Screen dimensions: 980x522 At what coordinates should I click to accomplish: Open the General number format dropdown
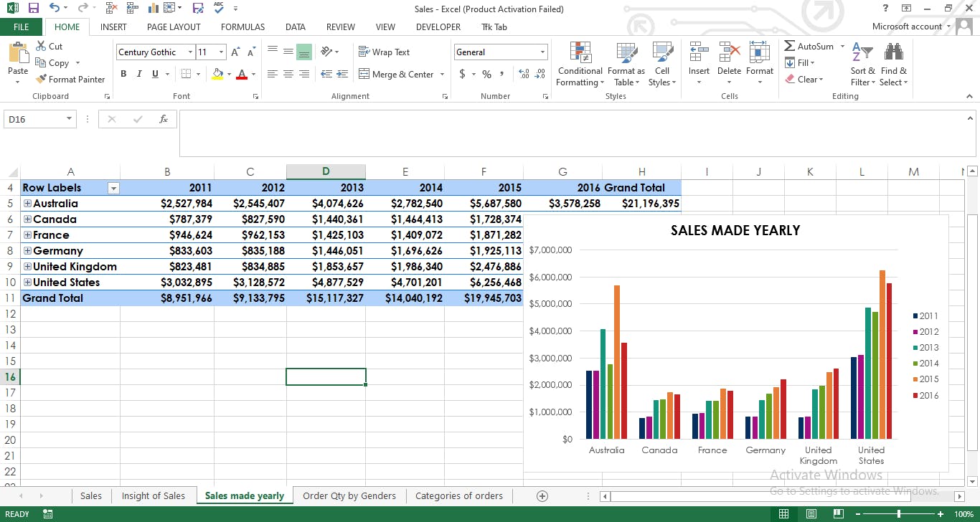[x=542, y=52]
